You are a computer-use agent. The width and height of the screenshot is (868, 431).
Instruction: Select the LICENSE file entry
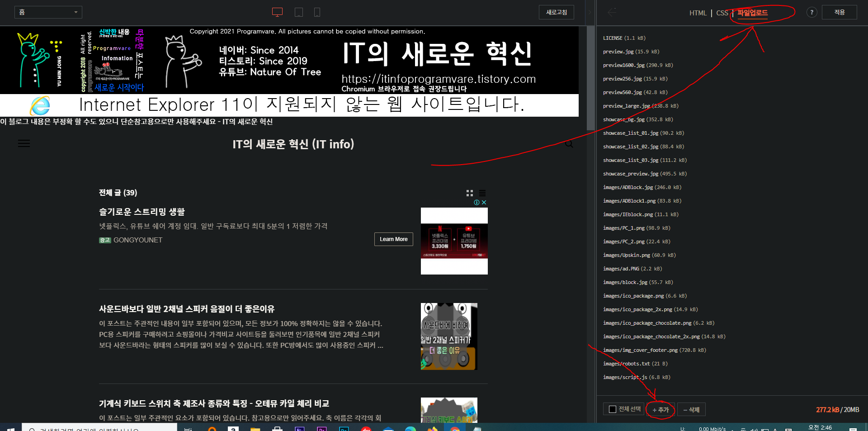(x=624, y=38)
